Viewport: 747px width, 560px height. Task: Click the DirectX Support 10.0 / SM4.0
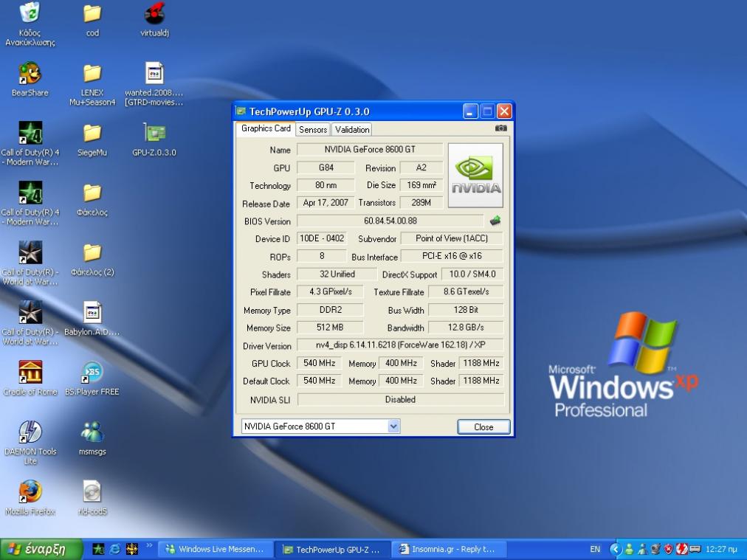click(472, 274)
